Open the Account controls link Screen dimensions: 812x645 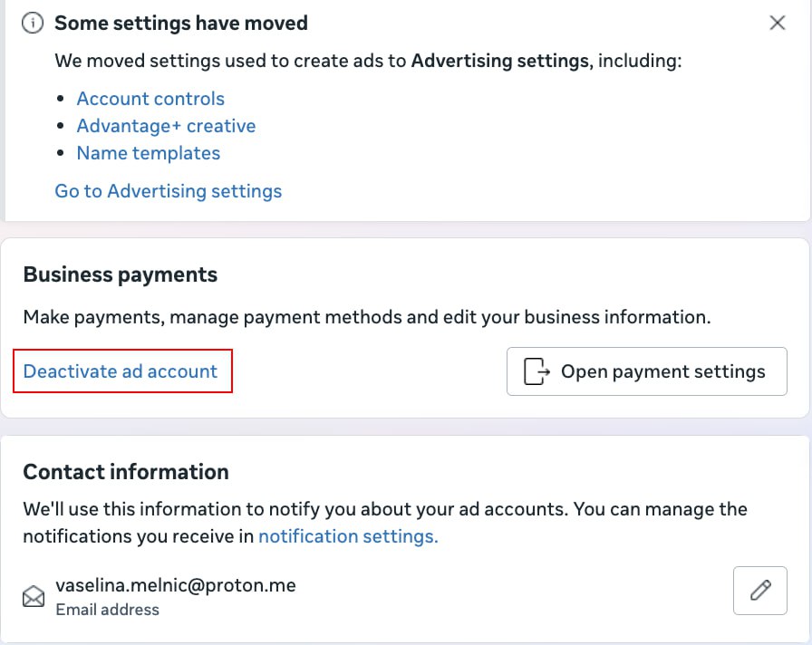pyautogui.click(x=150, y=99)
